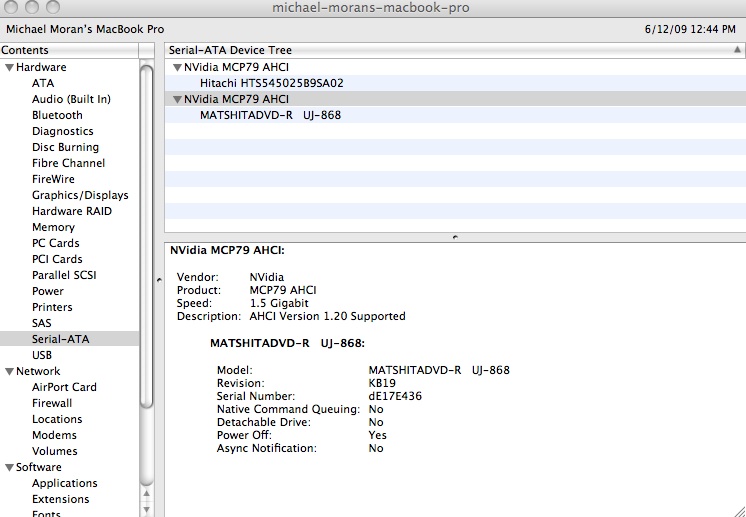The image size is (746, 517).
Task: Select PC Cards
Action: point(56,243)
